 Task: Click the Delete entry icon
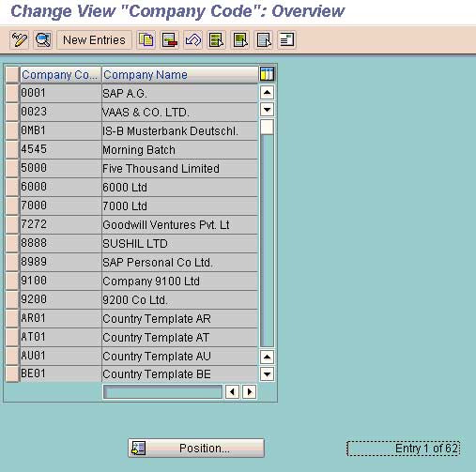point(170,39)
